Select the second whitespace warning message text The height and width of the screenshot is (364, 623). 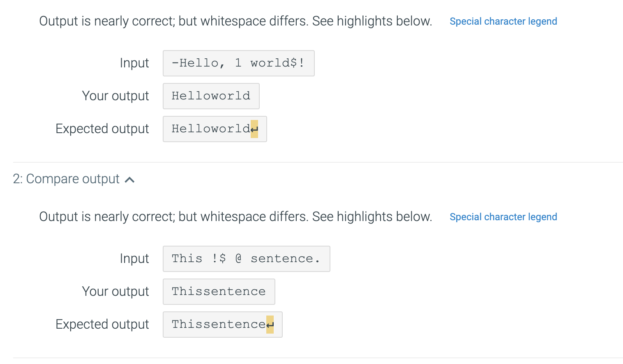(235, 217)
